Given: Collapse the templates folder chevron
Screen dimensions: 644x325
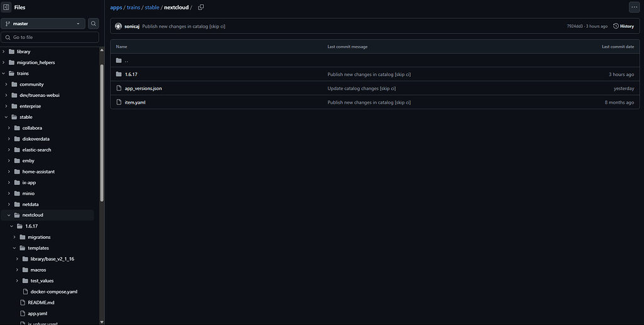Looking at the screenshot, I should click(14, 248).
